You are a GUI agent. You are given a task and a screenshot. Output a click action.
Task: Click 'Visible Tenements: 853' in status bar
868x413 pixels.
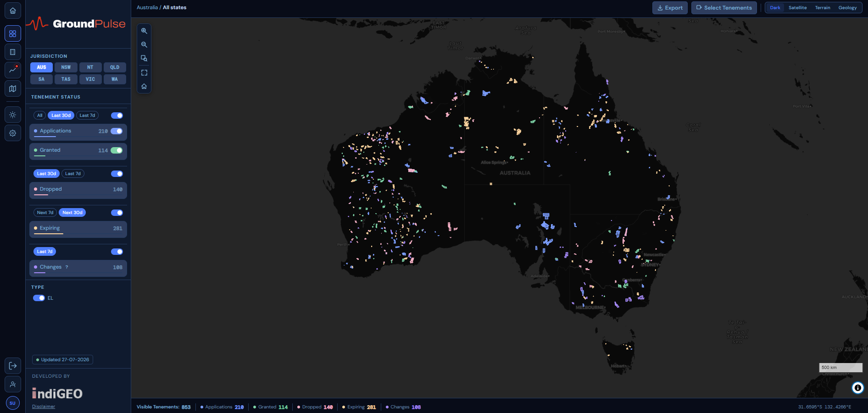[164, 407]
